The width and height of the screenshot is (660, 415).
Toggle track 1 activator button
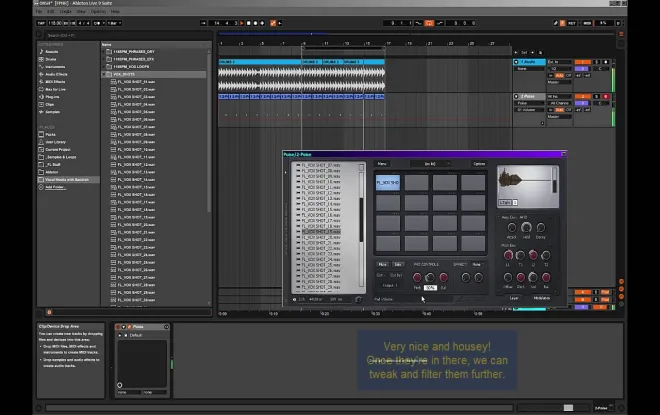point(583,62)
